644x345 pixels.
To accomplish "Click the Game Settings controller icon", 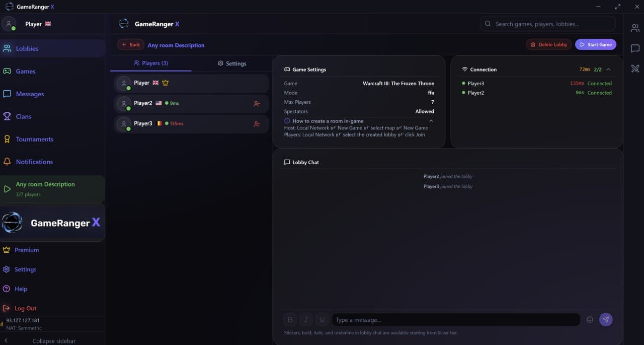I will [287, 70].
